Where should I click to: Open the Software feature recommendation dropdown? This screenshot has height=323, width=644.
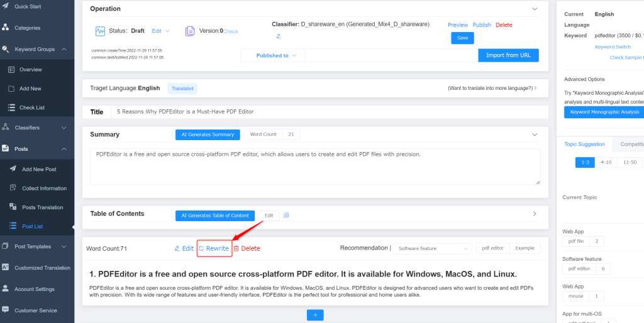[433, 248]
